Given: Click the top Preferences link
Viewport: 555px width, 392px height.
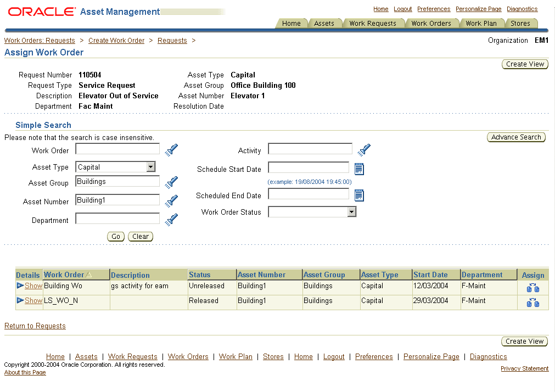Looking at the screenshot, I should [x=434, y=9].
